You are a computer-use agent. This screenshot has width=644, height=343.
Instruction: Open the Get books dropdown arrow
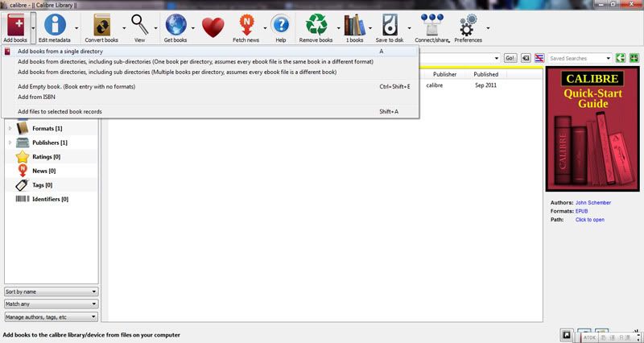(192, 28)
